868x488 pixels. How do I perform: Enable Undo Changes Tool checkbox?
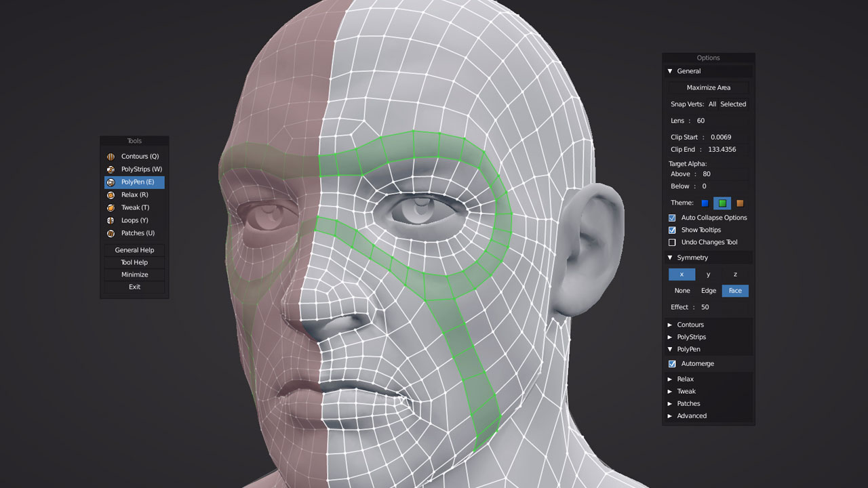[x=672, y=242]
